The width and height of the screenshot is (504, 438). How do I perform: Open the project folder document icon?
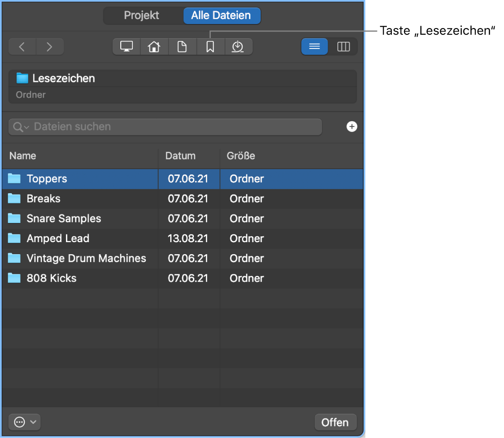coord(182,47)
